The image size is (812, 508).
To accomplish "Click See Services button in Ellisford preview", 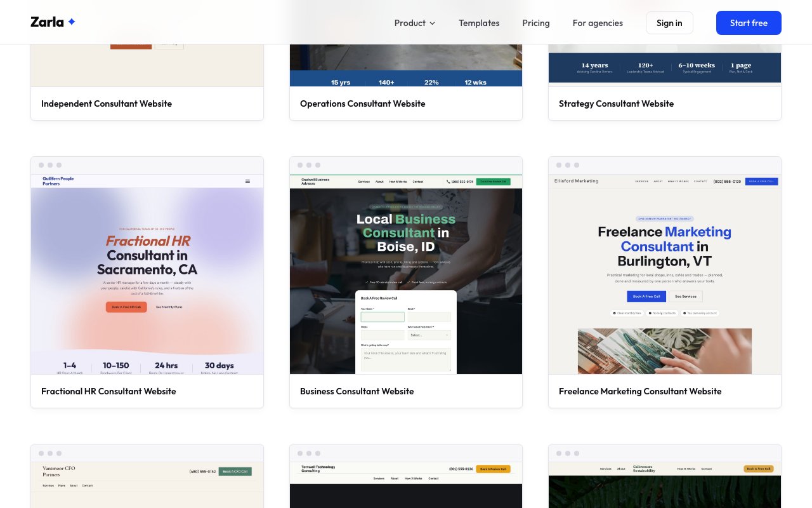I will [x=686, y=297].
